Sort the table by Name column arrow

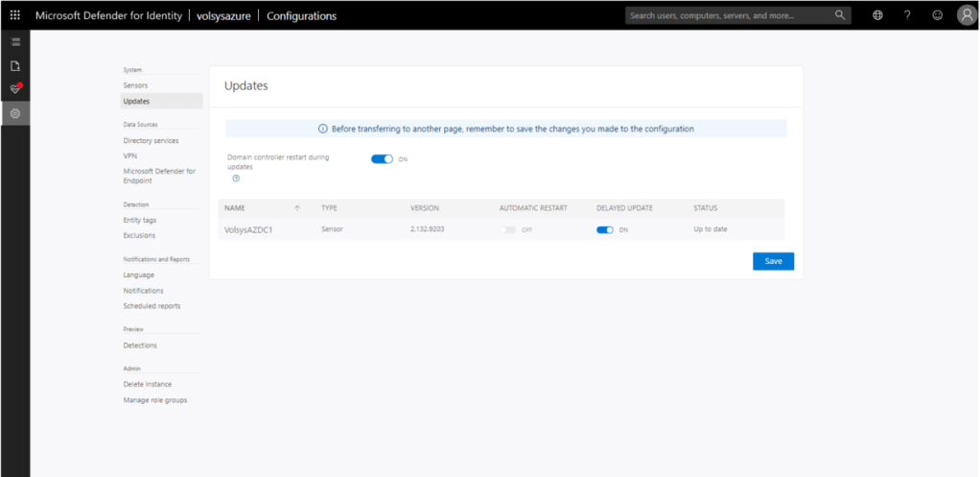(x=296, y=208)
